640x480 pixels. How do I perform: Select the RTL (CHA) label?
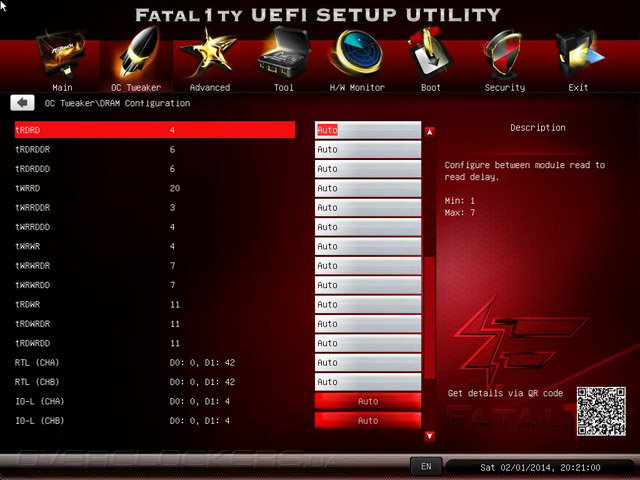pyautogui.click(x=37, y=362)
